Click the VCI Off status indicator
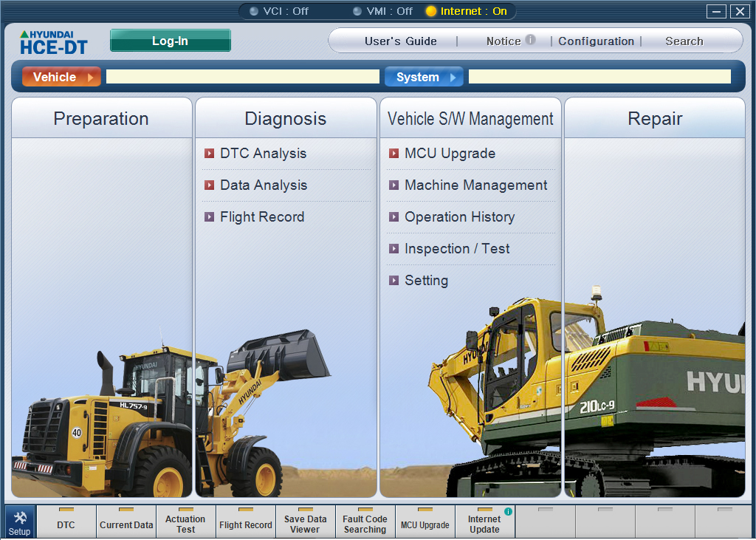The image size is (756, 540). point(278,11)
